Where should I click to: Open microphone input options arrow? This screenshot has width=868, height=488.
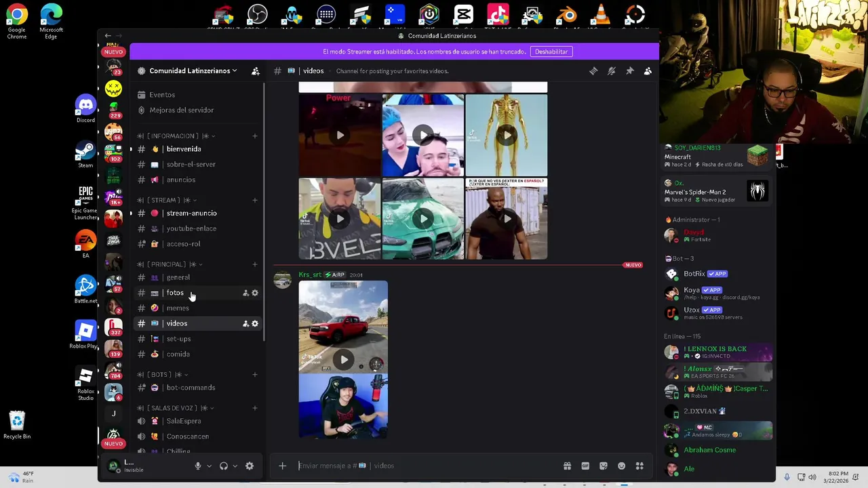coord(209,466)
